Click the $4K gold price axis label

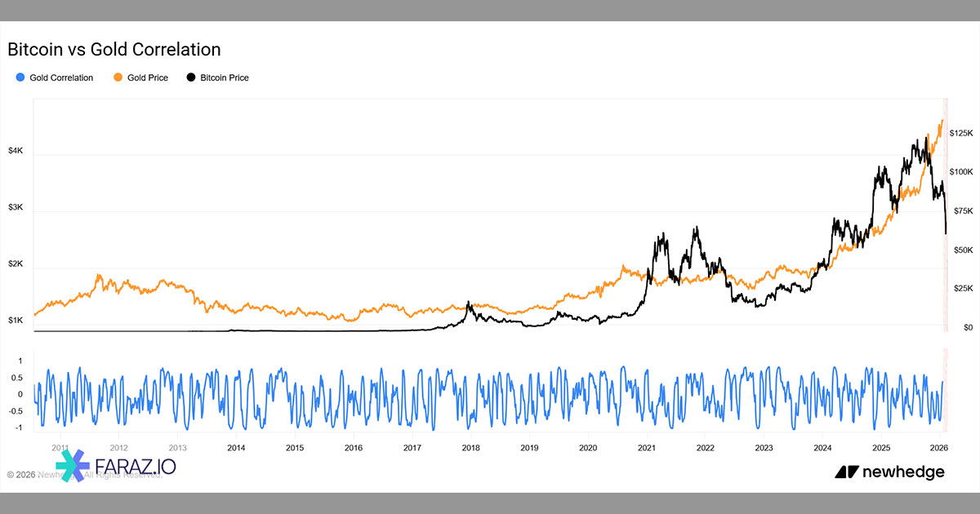click(16, 151)
